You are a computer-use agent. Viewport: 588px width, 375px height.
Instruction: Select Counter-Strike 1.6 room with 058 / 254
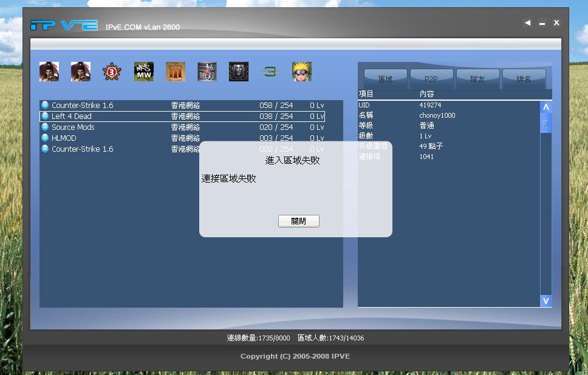click(x=182, y=105)
